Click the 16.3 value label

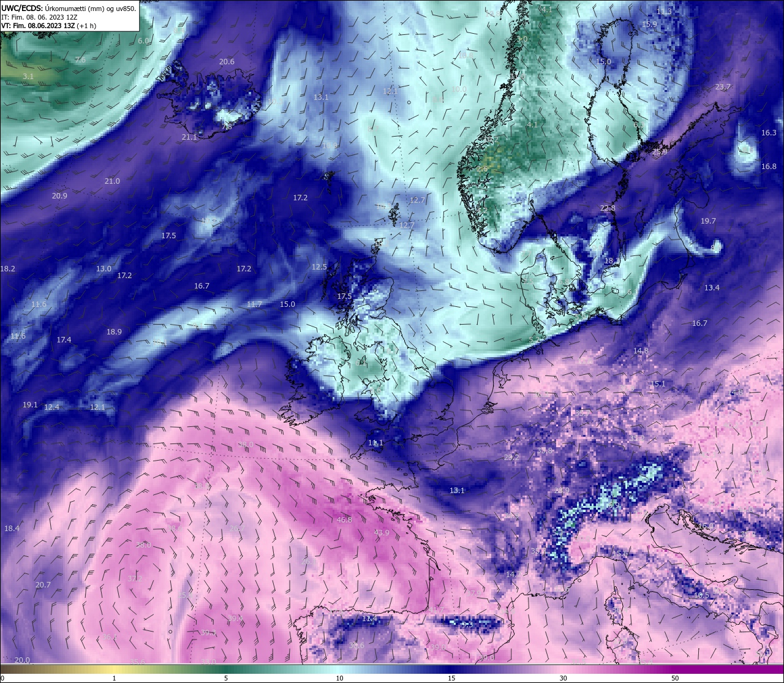click(769, 132)
